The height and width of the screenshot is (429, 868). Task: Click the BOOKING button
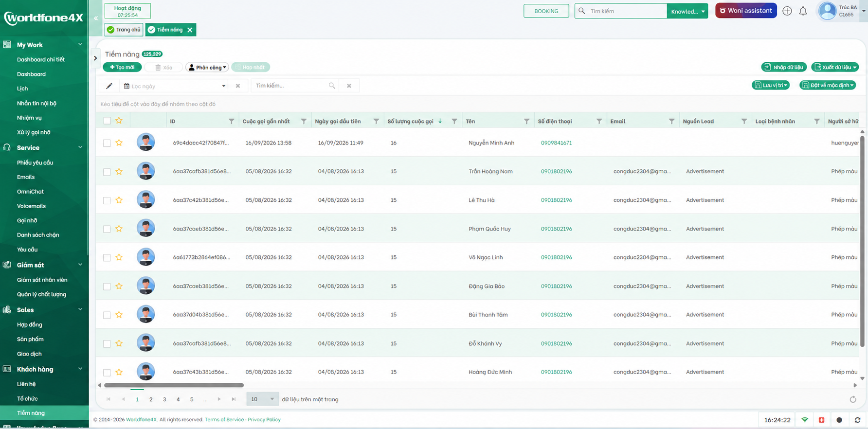546,11
